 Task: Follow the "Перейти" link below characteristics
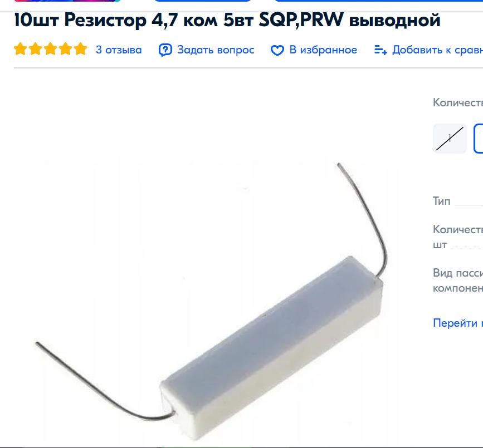point(458,323)
